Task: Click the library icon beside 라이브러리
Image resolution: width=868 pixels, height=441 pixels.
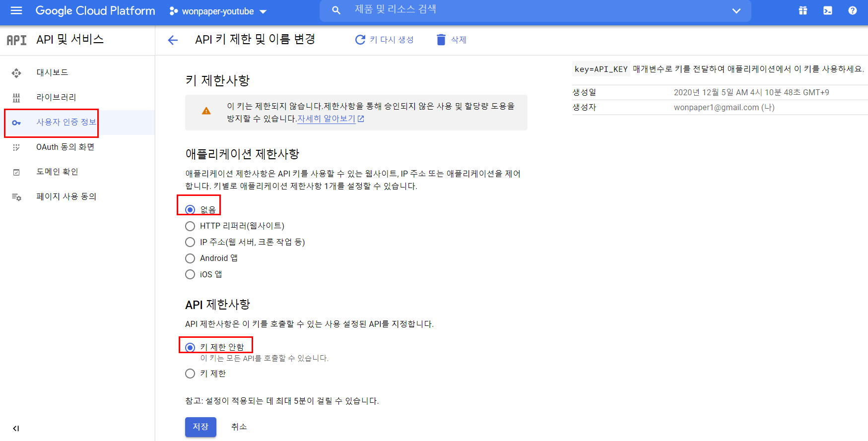Action: point(16,98)
